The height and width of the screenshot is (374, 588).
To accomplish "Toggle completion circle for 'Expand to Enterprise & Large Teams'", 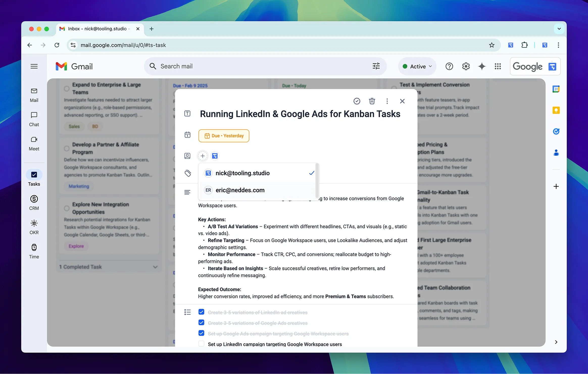I will [66, 89].
